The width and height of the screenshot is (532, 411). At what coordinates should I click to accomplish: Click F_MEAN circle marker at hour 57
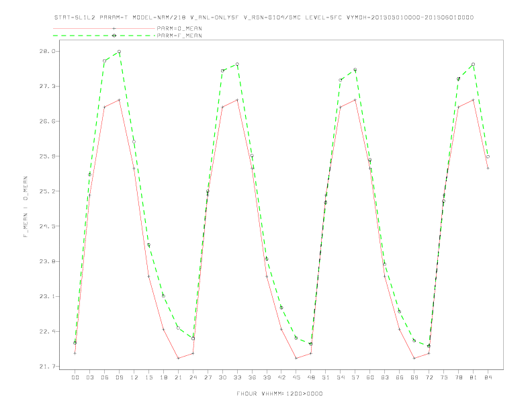tap(355, 70)
